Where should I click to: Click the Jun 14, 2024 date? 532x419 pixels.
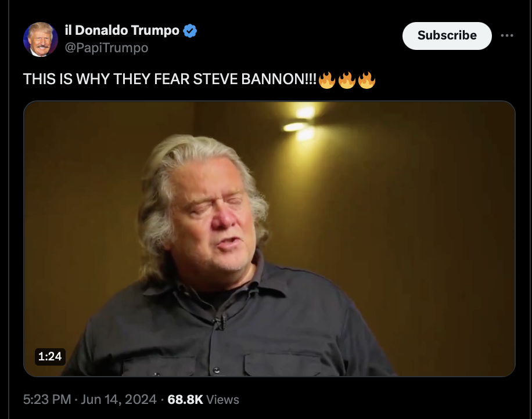point(118,399)
